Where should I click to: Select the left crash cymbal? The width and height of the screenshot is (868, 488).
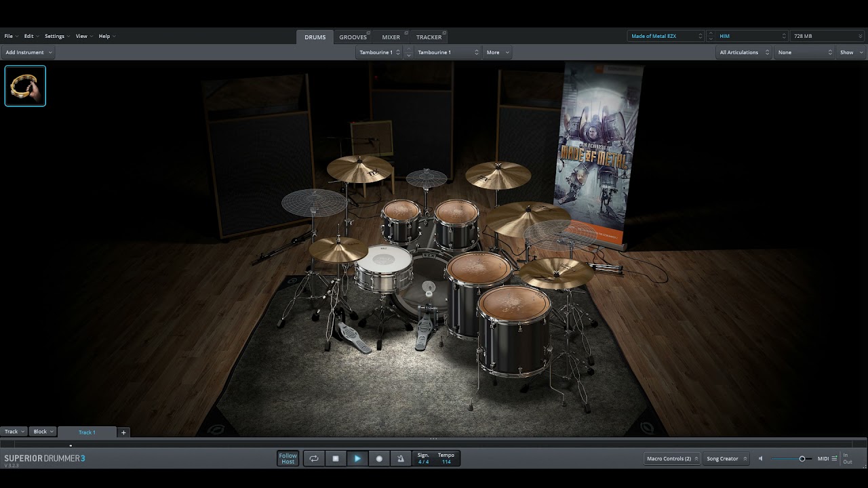(x=359, y=169)
